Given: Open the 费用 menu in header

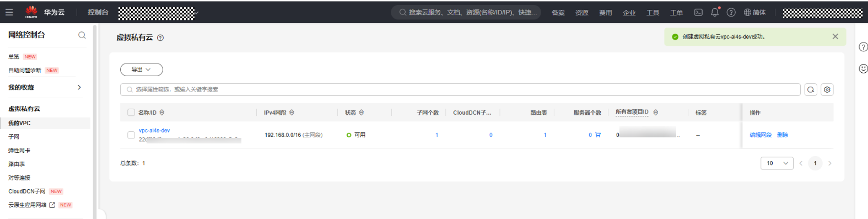Looking at the screenshot, I should 606,13.
